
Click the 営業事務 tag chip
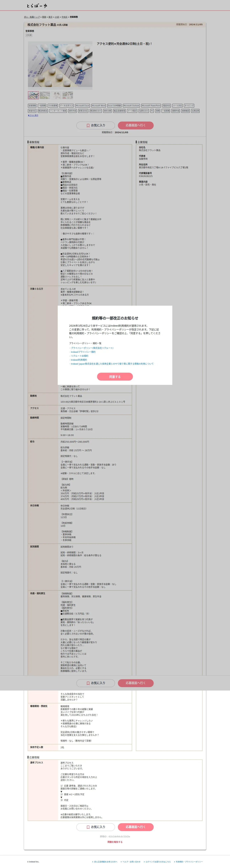32,106
